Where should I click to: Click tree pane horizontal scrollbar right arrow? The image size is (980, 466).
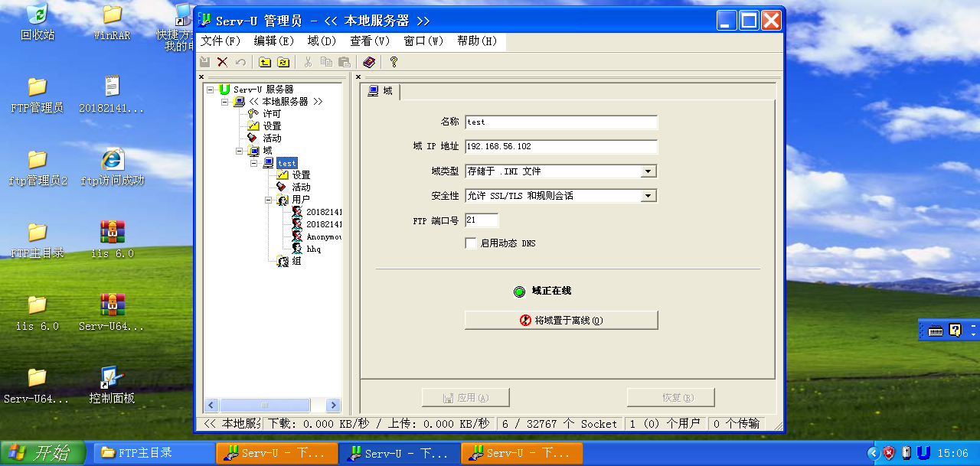333,406
